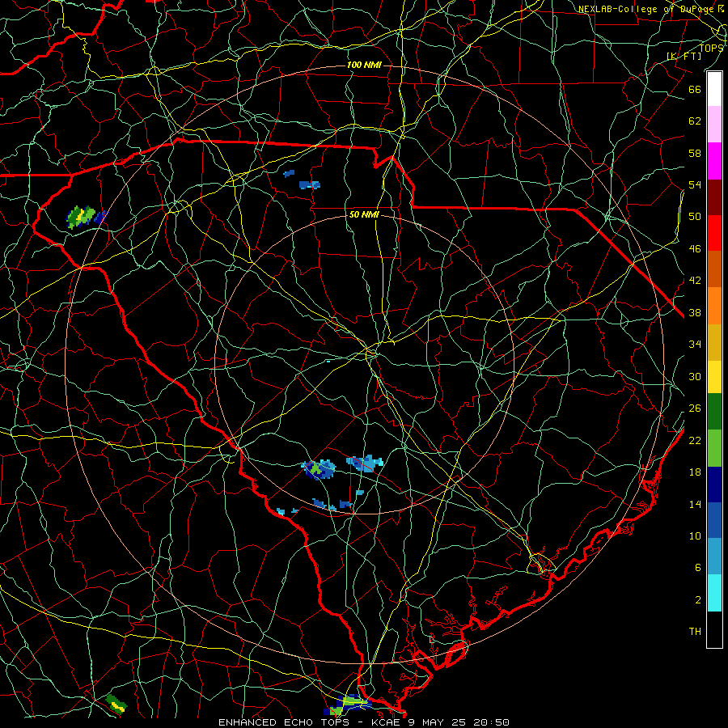The width and height of the screenshot is (728, 728).
Task: Click the legend value "34"
Action: [x=695, y=345]
